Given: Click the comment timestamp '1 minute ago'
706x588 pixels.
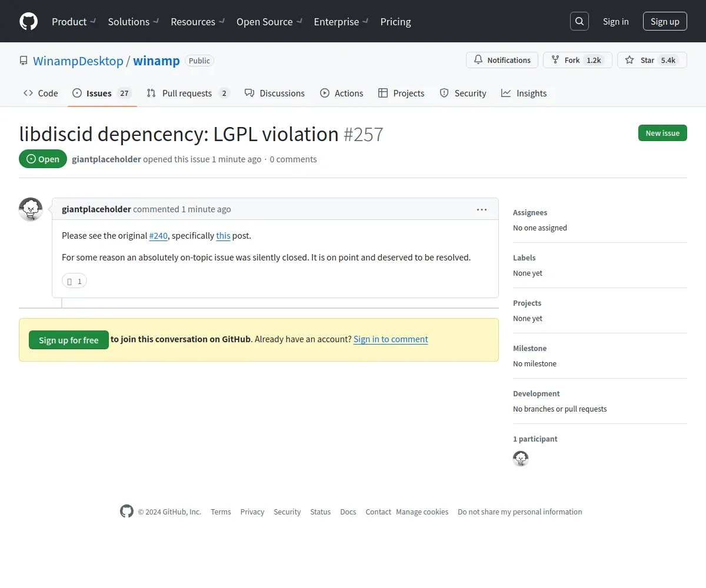Looking at the screenshot, I should tap(206, 209).
